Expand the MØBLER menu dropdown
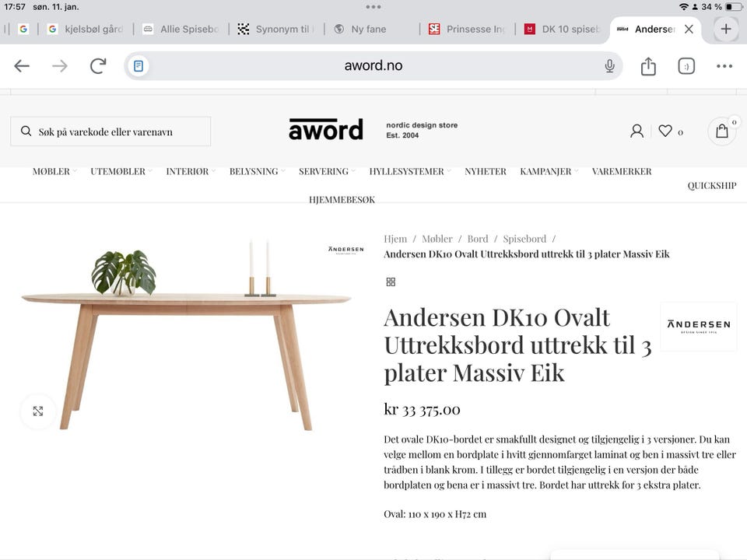747x560 pixels. (54, 171)
